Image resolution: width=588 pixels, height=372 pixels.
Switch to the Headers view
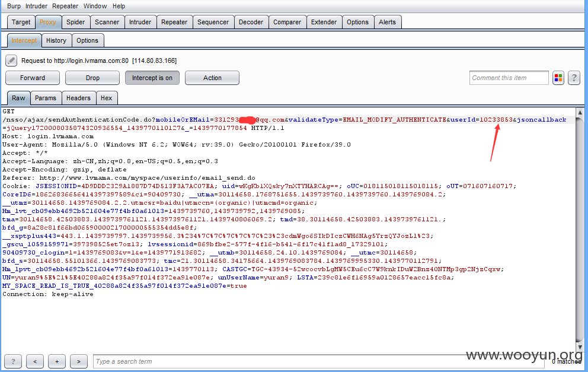tap(78, 98)
